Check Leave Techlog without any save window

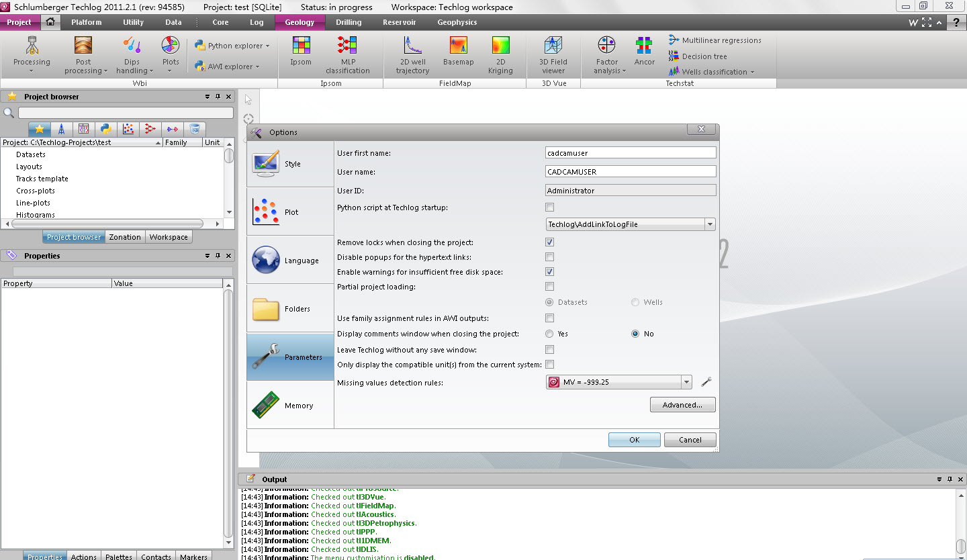click(x=550, y=350)
